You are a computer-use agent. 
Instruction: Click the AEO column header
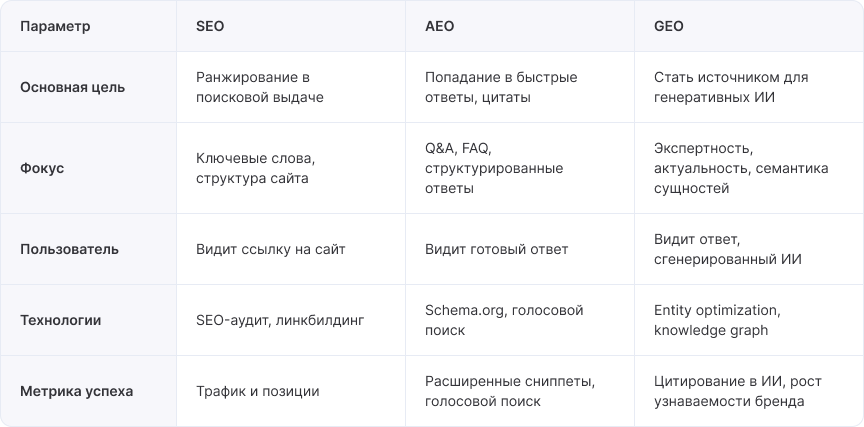click(439, 27)
